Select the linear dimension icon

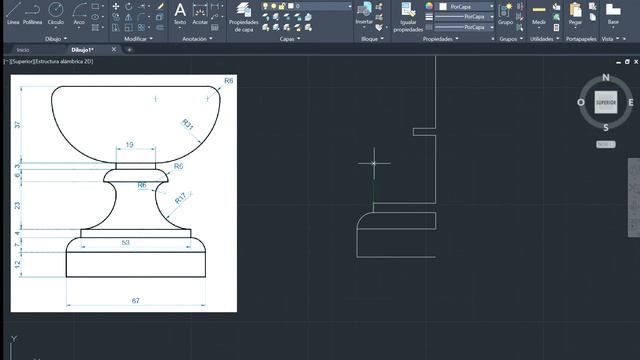pos(215,7)
